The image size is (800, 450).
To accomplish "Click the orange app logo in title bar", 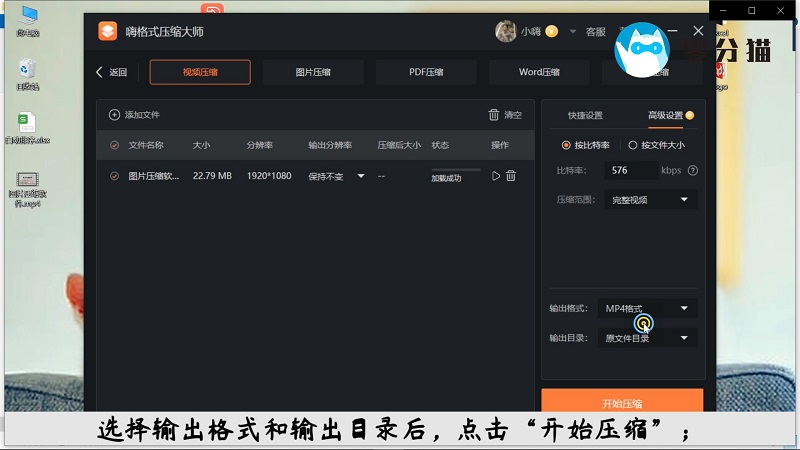I will coord(107,31).
